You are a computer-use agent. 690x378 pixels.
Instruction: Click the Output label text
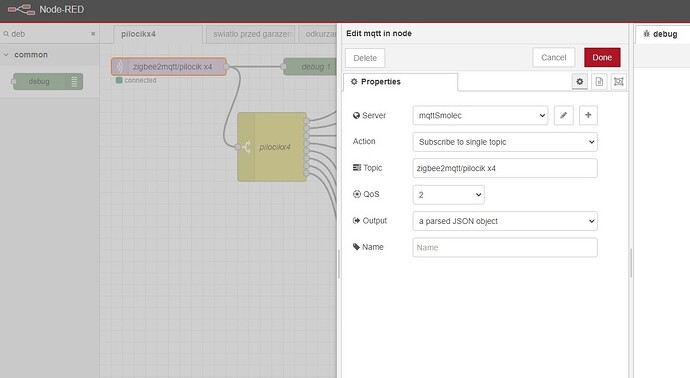tap(374, 220)
